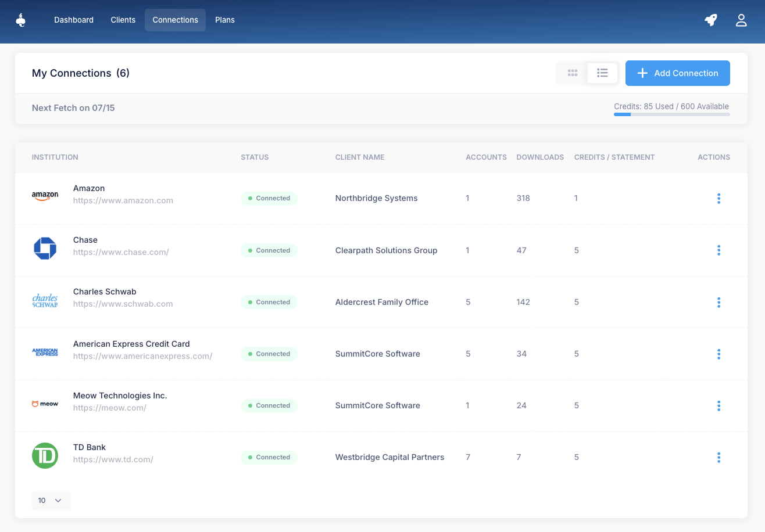Open the https://www.chase.com/ link

[121, 252]
